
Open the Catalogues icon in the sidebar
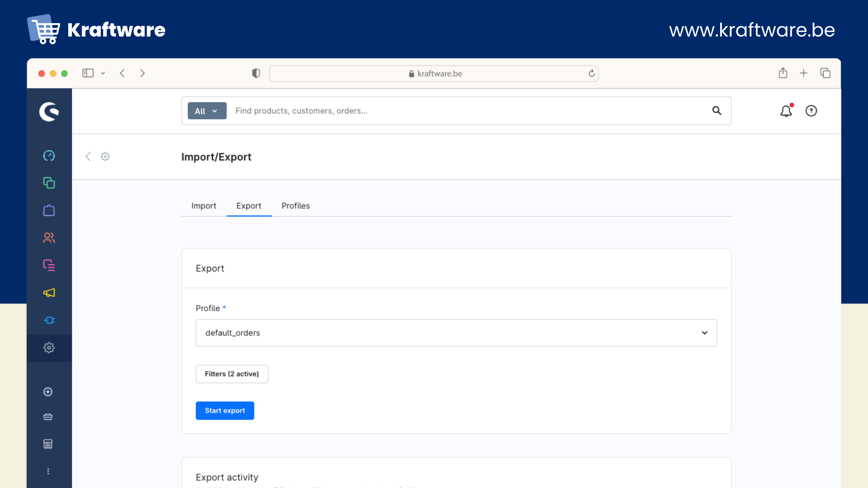tap(49, 183)
